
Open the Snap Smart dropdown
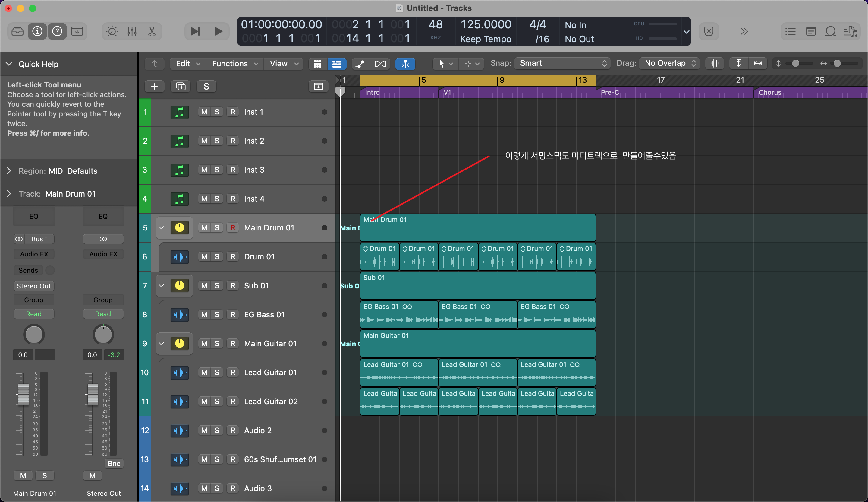562,63
